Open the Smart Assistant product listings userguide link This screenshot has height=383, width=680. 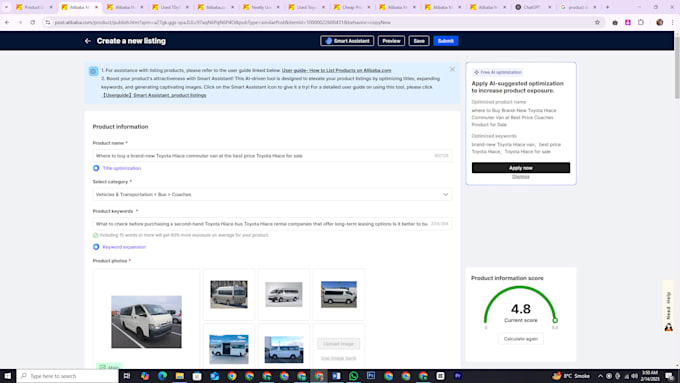154,95
